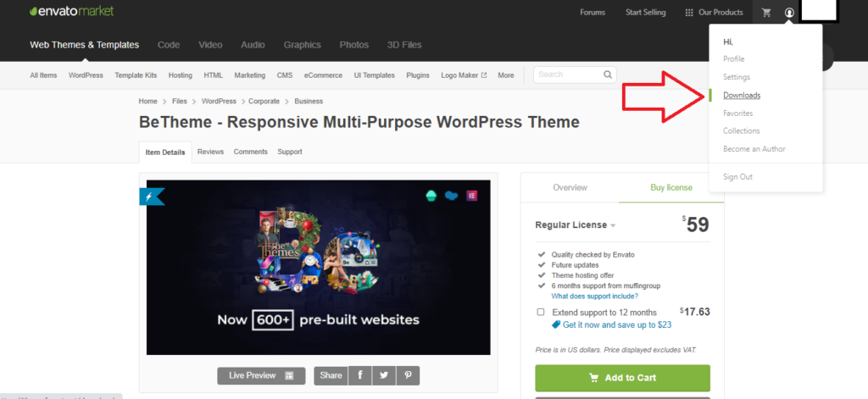
Task: Open the Start Selling link
Action: 645,12
